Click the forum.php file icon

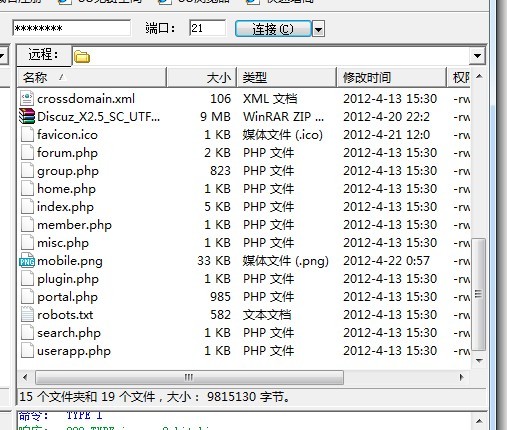coord(27,153)
